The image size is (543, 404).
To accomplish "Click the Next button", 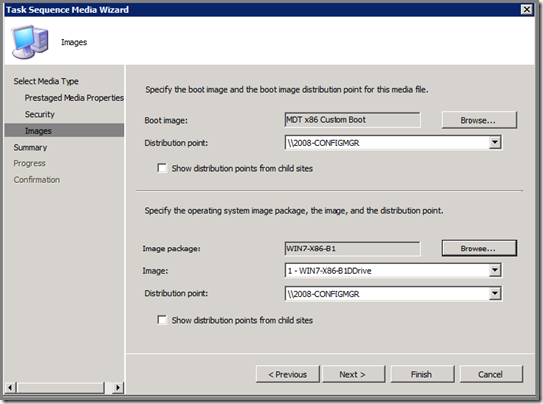I will [353, 374].
